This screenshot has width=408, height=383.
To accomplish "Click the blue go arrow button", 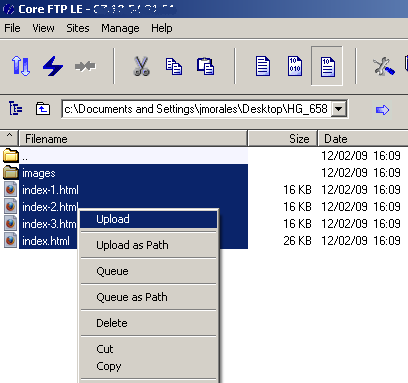I will coord(382,110).
